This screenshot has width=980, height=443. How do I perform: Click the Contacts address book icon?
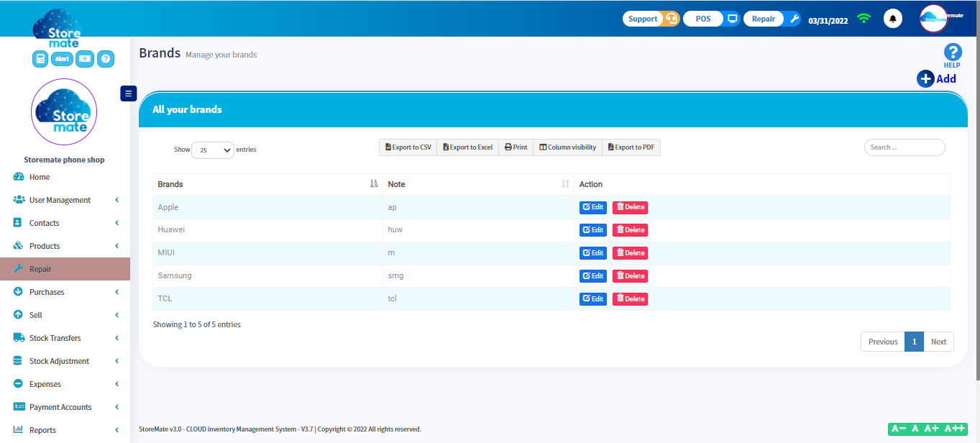[x=19, y=223]
